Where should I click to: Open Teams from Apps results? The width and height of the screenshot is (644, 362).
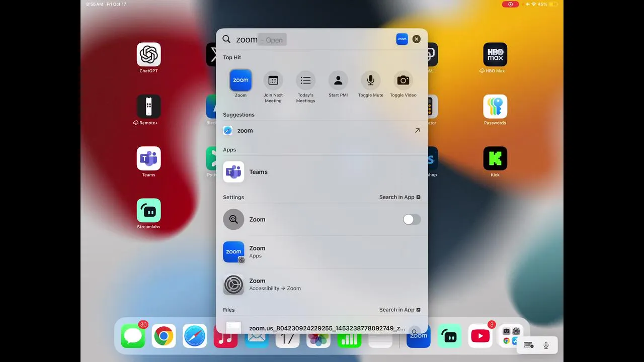(x=322, y=172)
